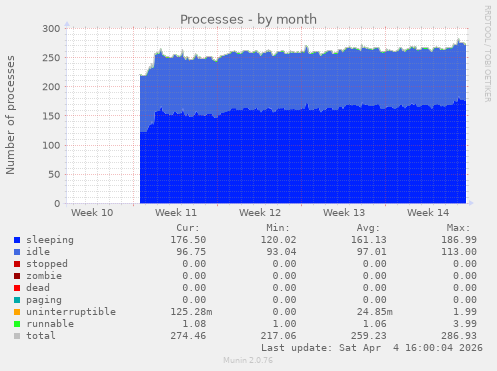Click runnable maximum value 3.99
Image resolution: width=497 pixels, height=371 pixels.
coord(465,324)
